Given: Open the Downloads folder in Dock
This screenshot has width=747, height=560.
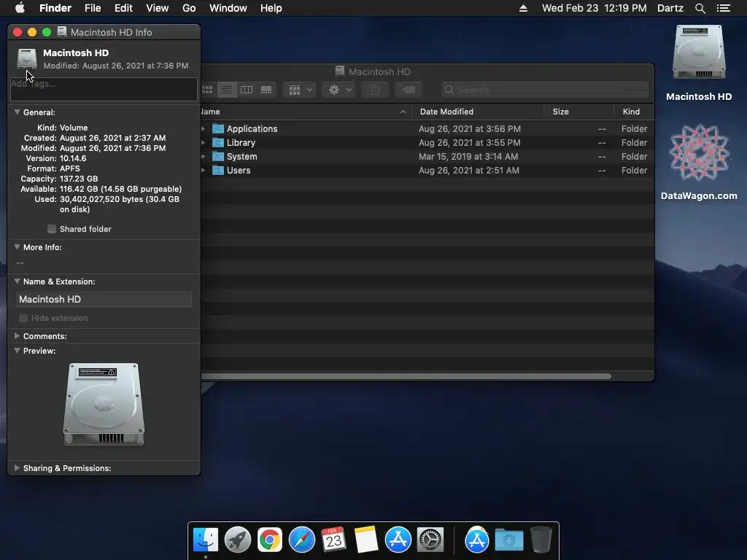Looking at the screenshot, I should [508, 540].
